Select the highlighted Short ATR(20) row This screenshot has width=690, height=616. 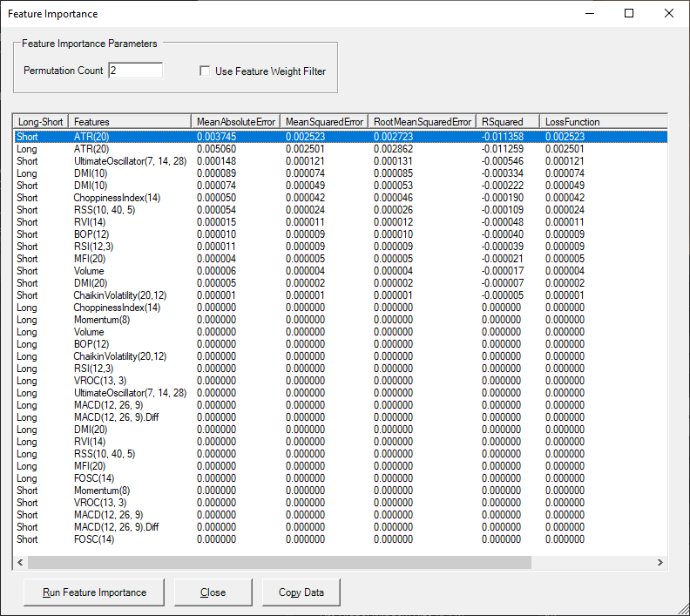(x=341, y=137)
